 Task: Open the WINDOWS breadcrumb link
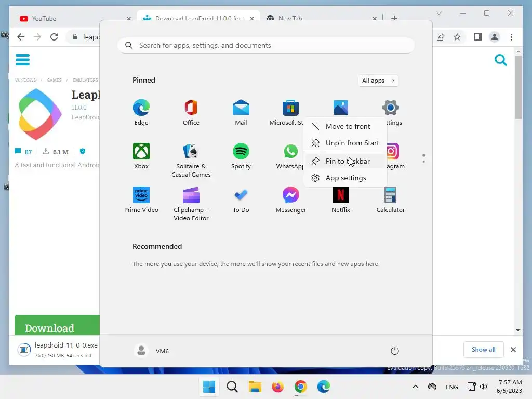tap(25, 80)
